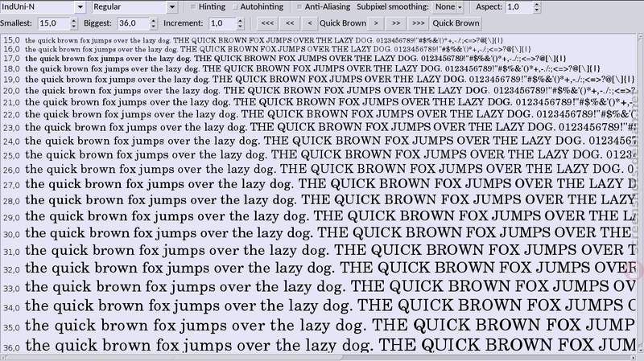The image size is (644, 361).
Task: Toggle the Anti-Aliasing checkbox
Action: [x=299, y=6]
